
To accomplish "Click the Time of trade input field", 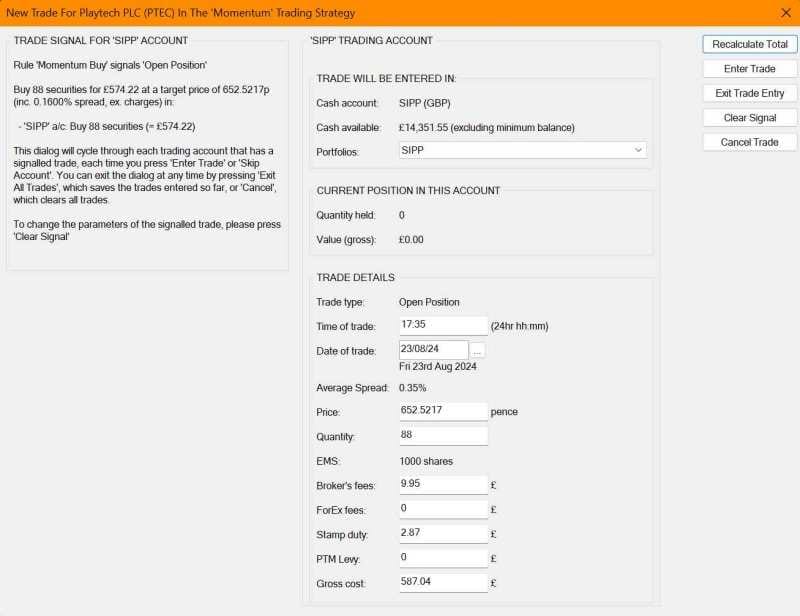I will coord(443,324).
